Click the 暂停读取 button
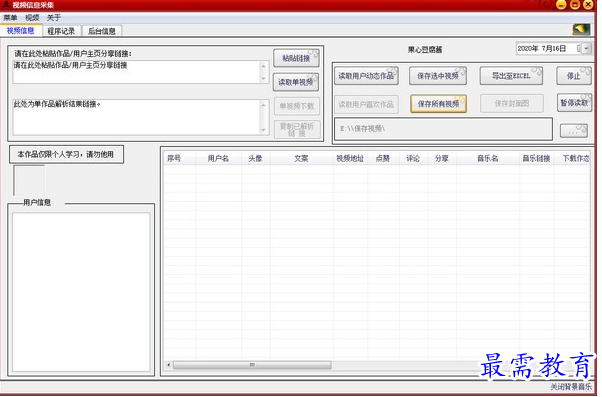The height and width of the screenshot is (397, 602). [574, 103]
